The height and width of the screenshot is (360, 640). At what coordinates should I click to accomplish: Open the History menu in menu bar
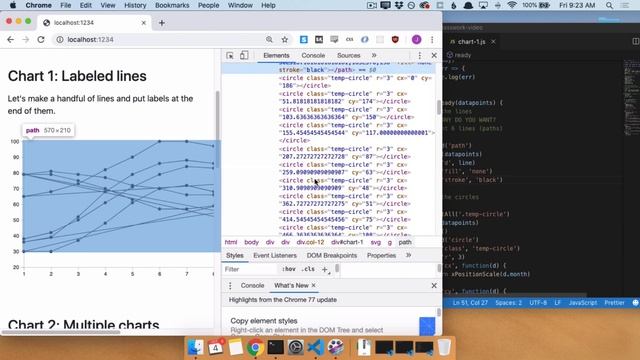[x=135, y=5]
